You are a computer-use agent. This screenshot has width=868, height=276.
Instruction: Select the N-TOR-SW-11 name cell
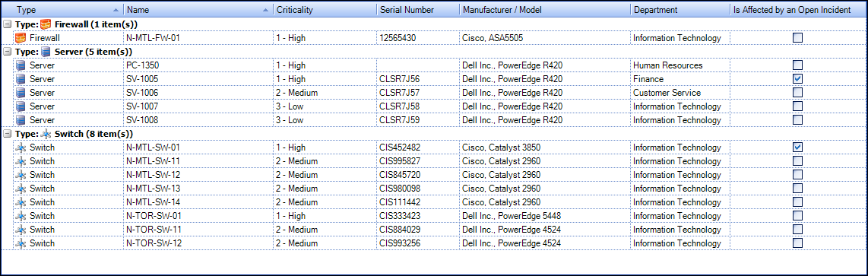click(x=198, y=230)
